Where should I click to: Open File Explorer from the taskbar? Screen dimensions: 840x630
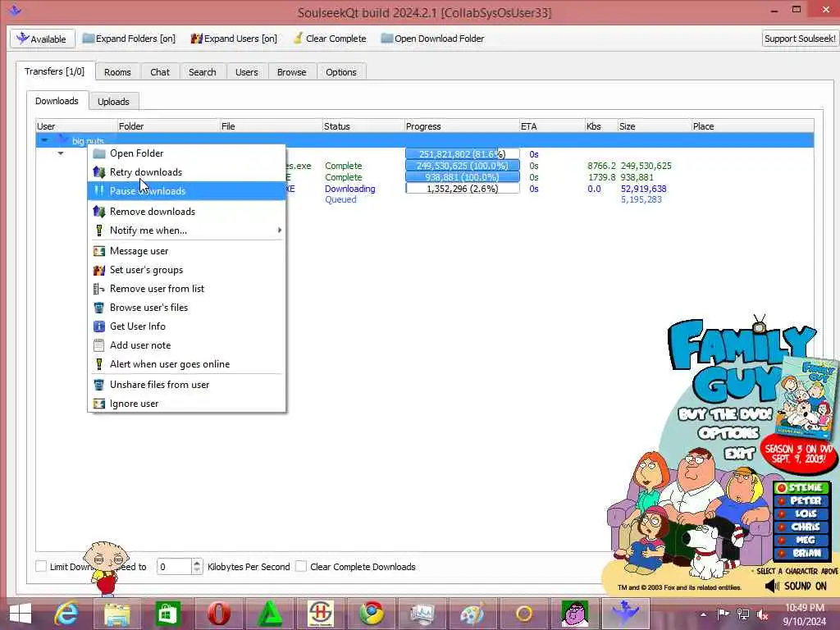click(x=116, y=613)
